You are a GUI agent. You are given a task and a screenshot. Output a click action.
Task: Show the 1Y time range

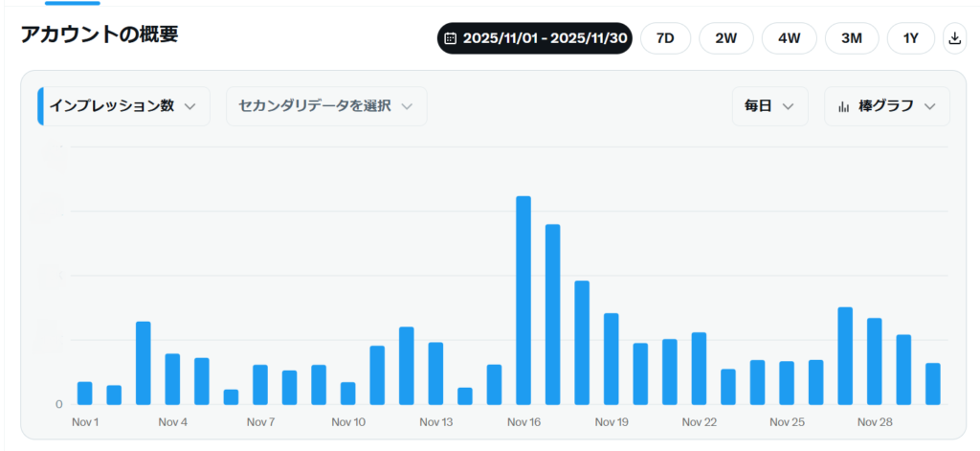[910, 38]
